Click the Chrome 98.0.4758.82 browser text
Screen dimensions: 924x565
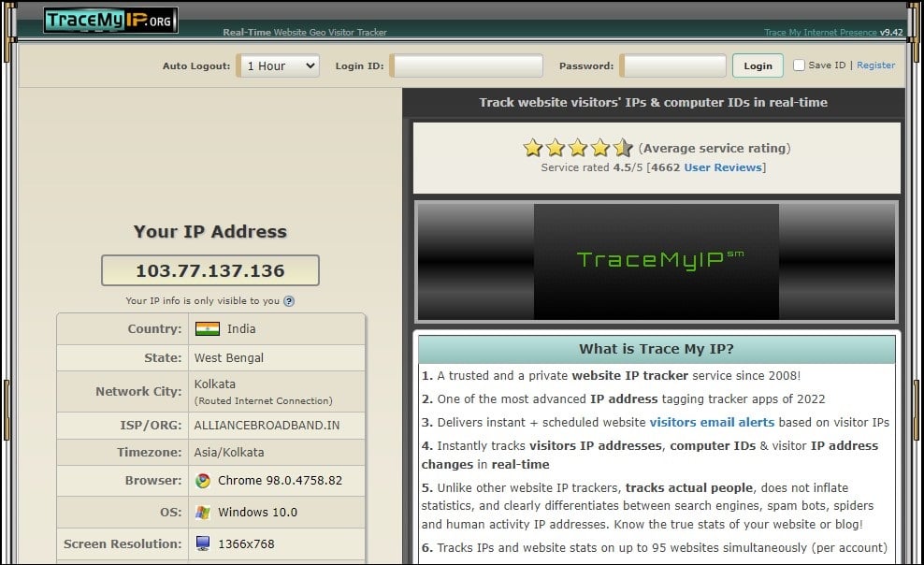(280, 481)
